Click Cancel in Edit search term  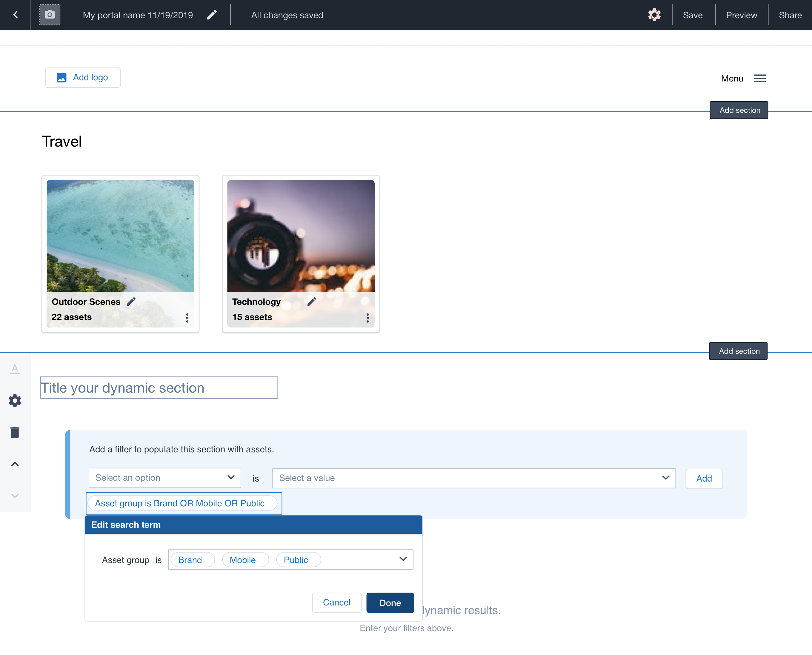coord(336,602)
